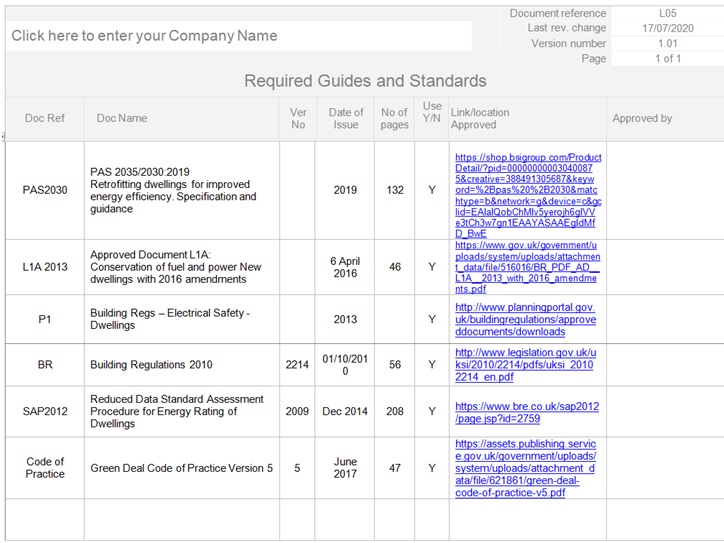
Task: Select the PAS2030 doc ref cell
Action: (x=44, y=190)
